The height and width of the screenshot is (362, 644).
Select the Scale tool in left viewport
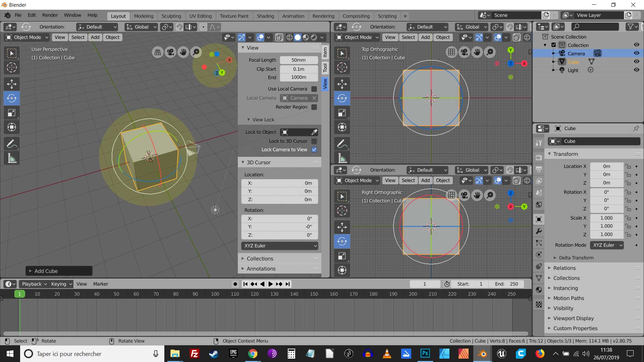click(12, 113)
